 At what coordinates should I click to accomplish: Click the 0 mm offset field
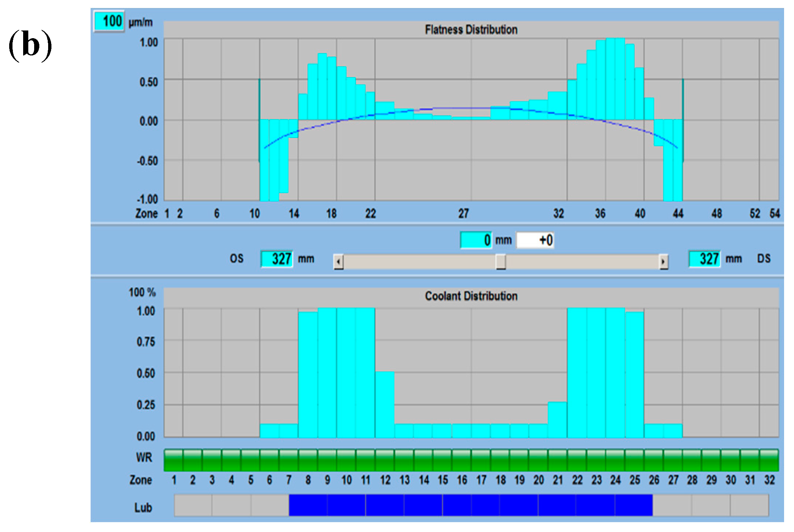pos(476,240)
